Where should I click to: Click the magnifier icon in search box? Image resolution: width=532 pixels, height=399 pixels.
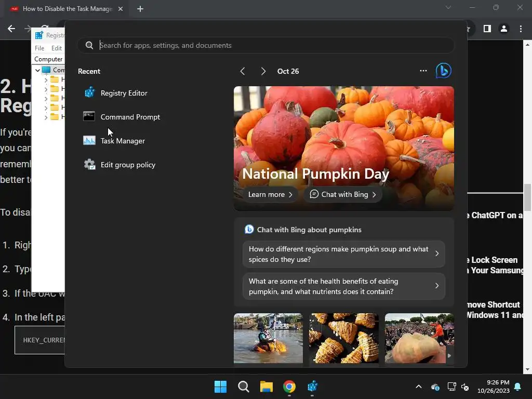coord(89,46)
